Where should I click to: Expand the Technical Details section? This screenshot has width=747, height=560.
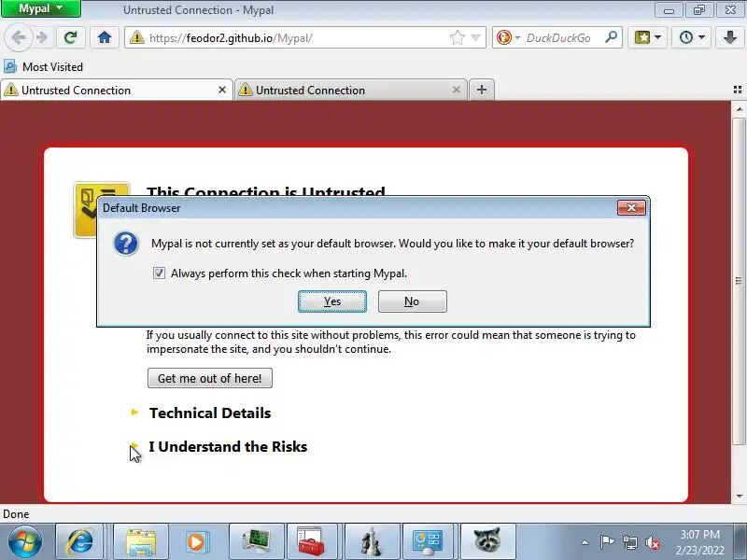click(209, 413)
